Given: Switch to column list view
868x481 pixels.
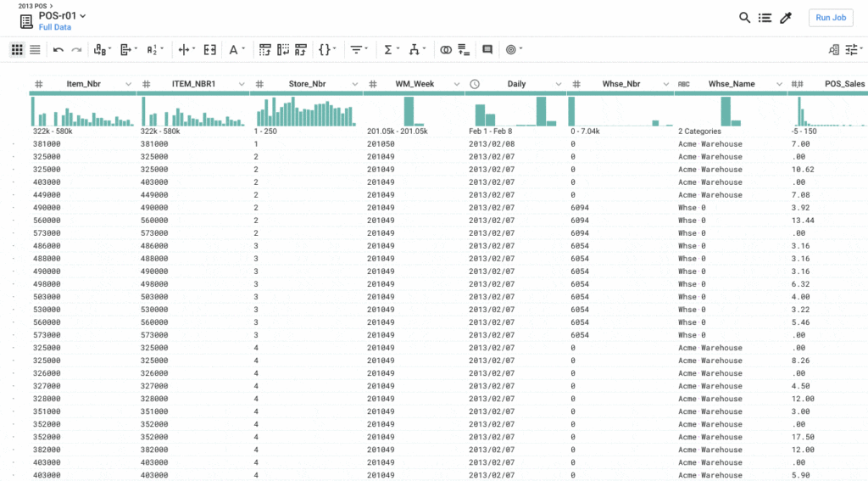Looking at the screenshot, I should [35, 50].
